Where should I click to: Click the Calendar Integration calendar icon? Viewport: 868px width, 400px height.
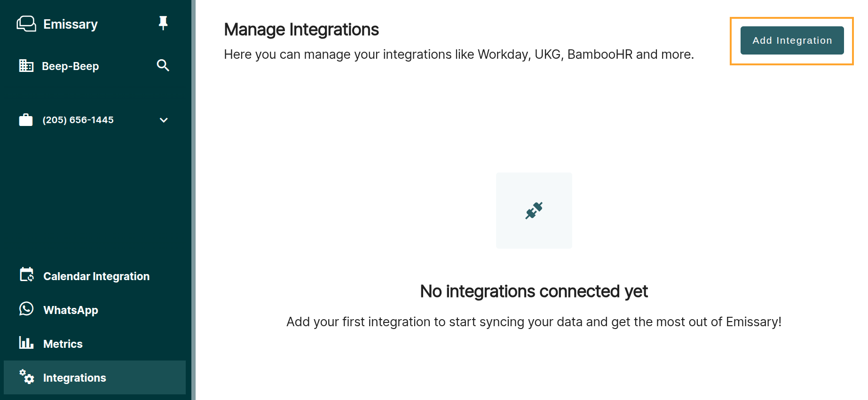tap(27, 275)
